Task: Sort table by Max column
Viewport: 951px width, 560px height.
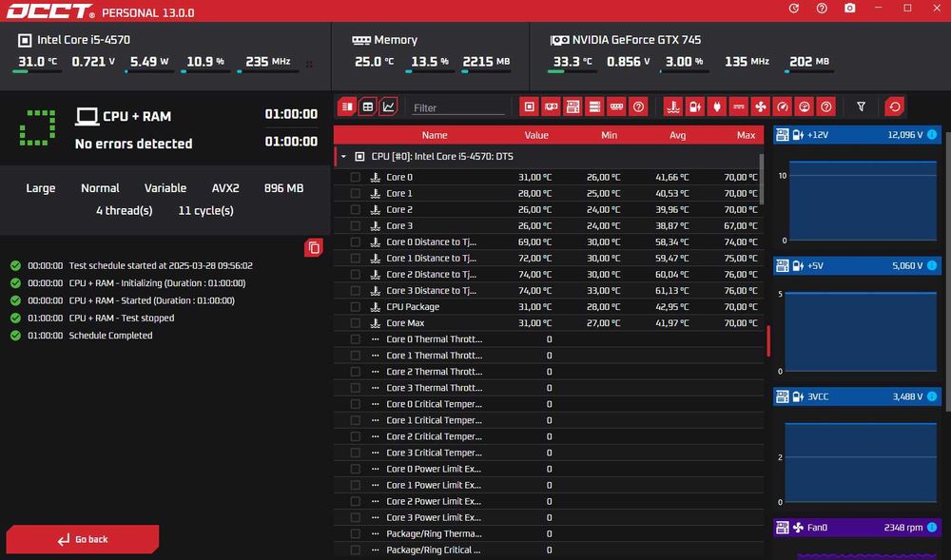Action: click(x=746, y=135)
